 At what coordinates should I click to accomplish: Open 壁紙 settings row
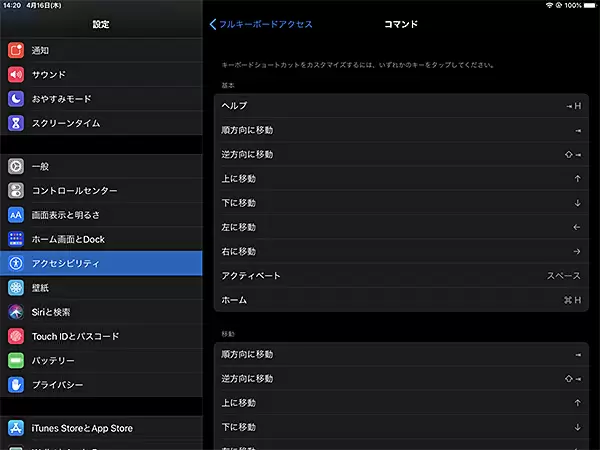pos(101,288)
